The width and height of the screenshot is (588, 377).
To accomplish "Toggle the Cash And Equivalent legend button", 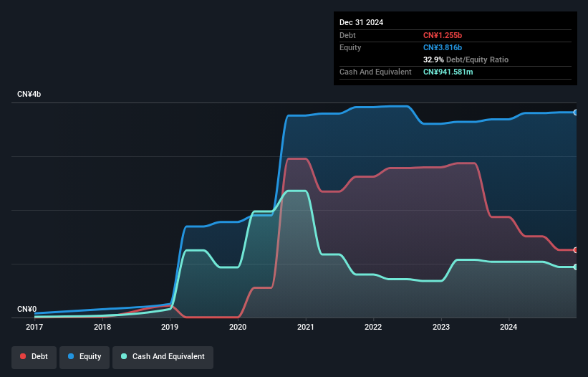I will [163, 356].
